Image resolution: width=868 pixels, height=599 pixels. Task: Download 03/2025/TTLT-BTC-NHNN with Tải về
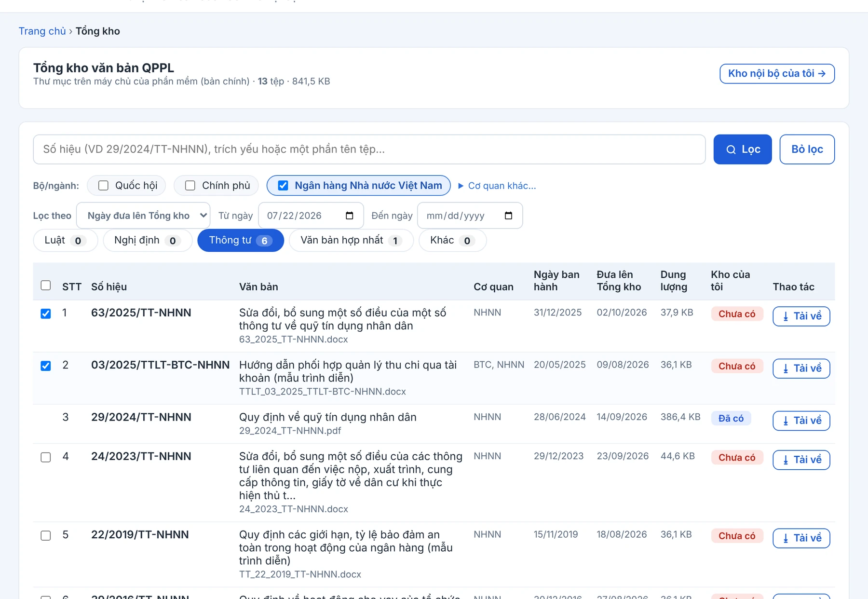point(801,368)
